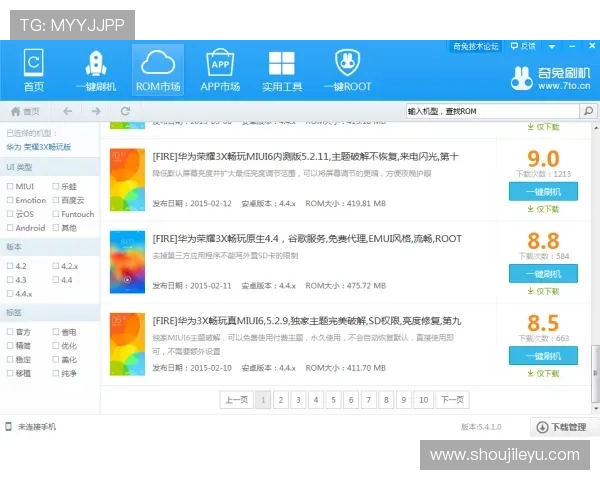Image resolution: width=600 pixels, height=480 pixels.
Task: Open the title bar dropdown arrow menu
Action: pos(552,47)
